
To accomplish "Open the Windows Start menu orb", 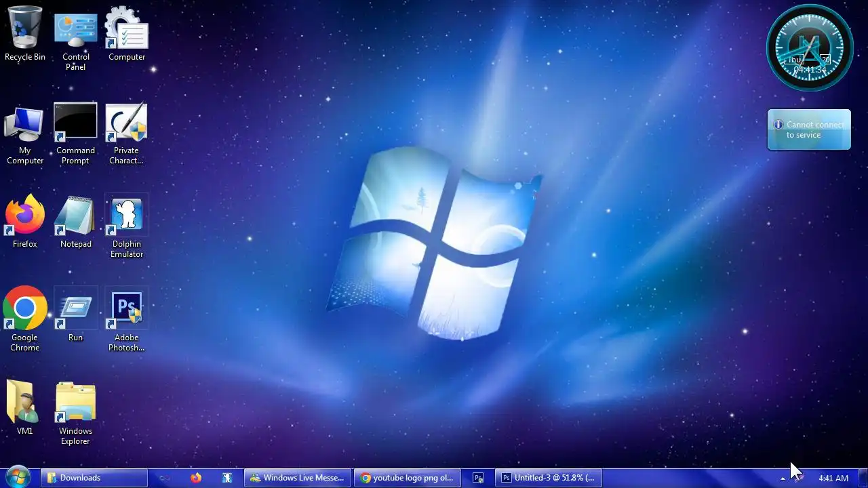I will [x=18, y=477].
